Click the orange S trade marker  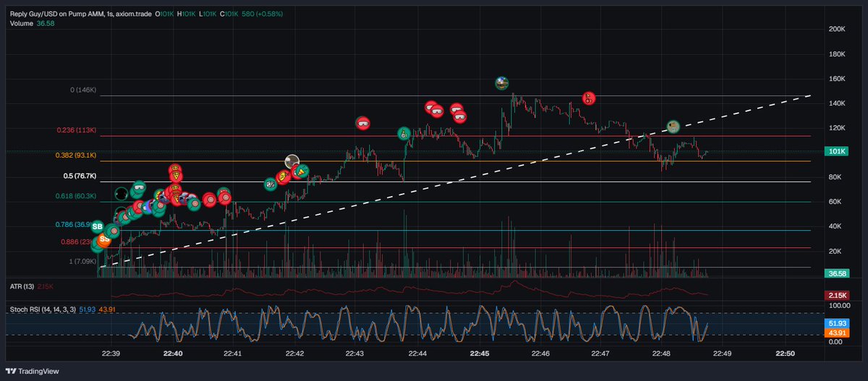(x=103, y=239)
